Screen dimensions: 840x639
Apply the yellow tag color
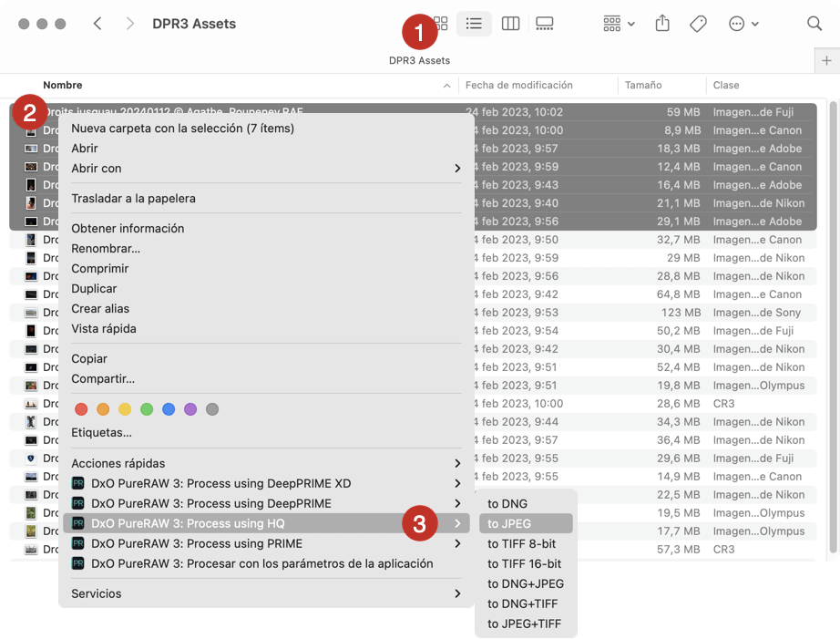pos(125,409)
